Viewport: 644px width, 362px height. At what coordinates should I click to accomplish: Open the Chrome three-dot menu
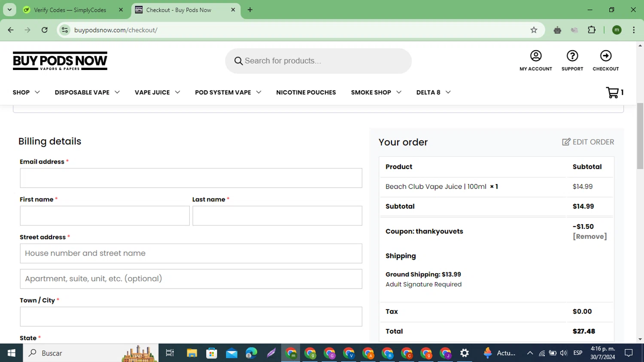click(x=634, y=30)
